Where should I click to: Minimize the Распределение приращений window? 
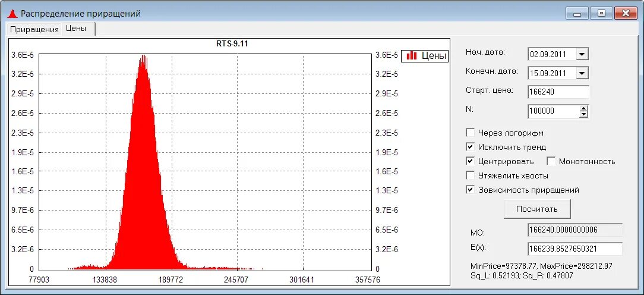click(577, 13)
